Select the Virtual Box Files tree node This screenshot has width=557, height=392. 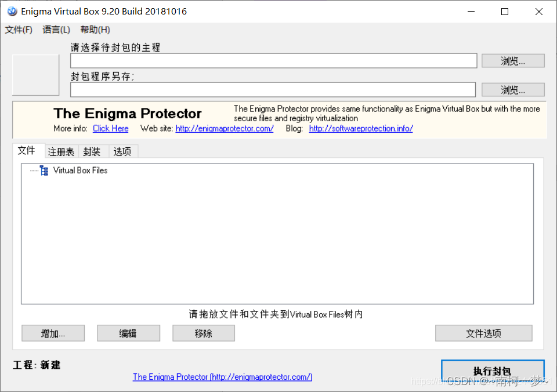coord(80,170)
